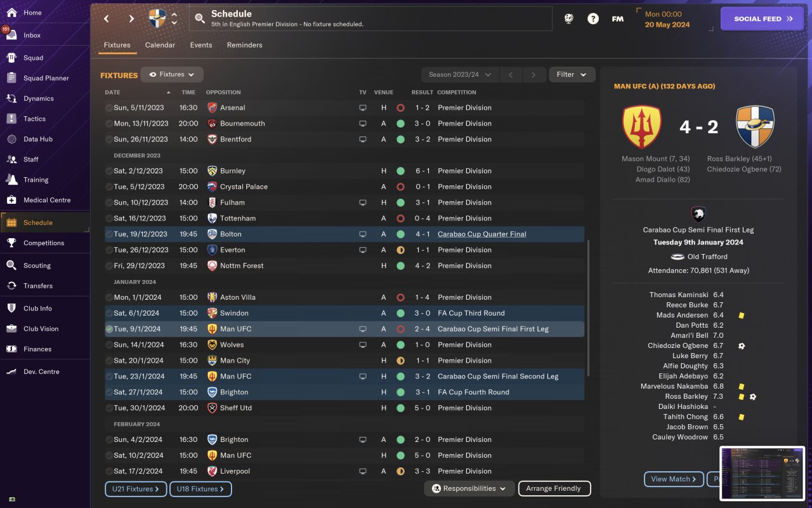Open the Carabao Cup Quarter Final link
This screenshot has height=508, width=812.
click(482, 234)
